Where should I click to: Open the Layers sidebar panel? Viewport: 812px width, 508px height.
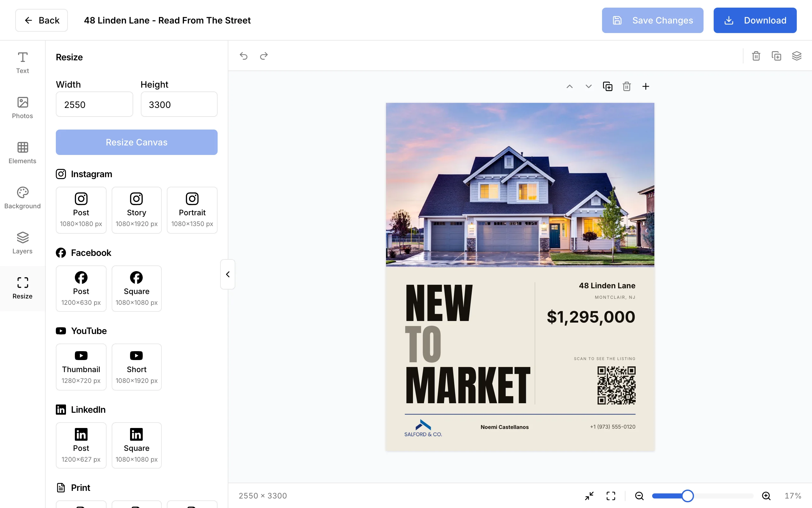23,243
